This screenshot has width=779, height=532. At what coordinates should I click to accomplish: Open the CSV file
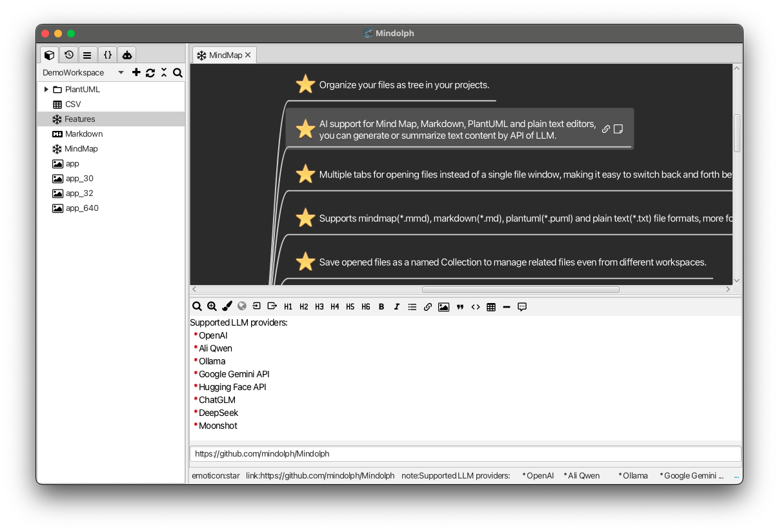(x=111, y=104)
